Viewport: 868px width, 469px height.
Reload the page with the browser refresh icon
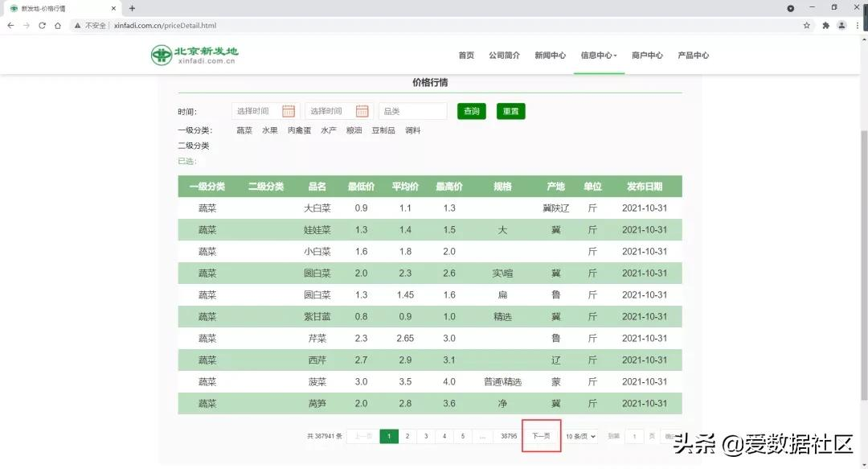pyautogui.click(x=42, y=26)
